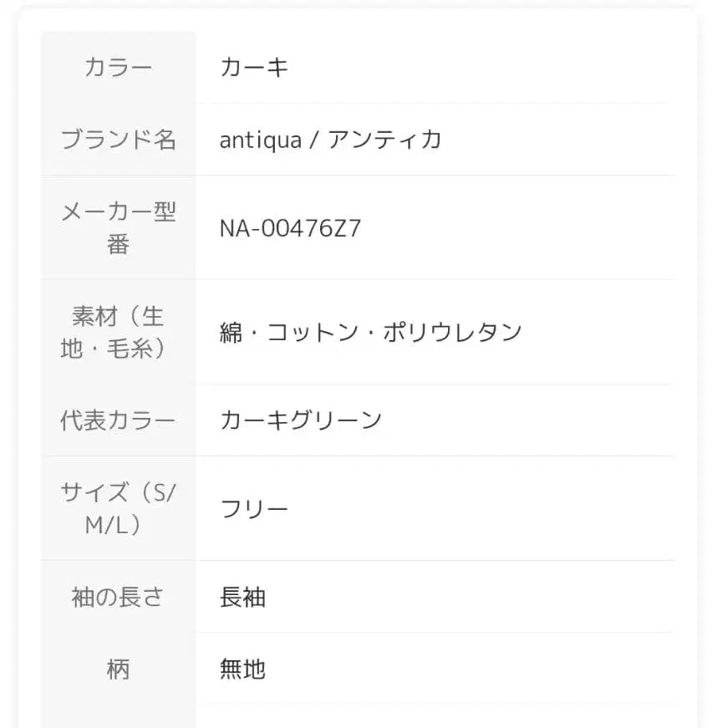The width and height of the screenshot is (728, 728).
Task: Click the antiqua / アンティカ brand value
Action: [x=330, y=139]
